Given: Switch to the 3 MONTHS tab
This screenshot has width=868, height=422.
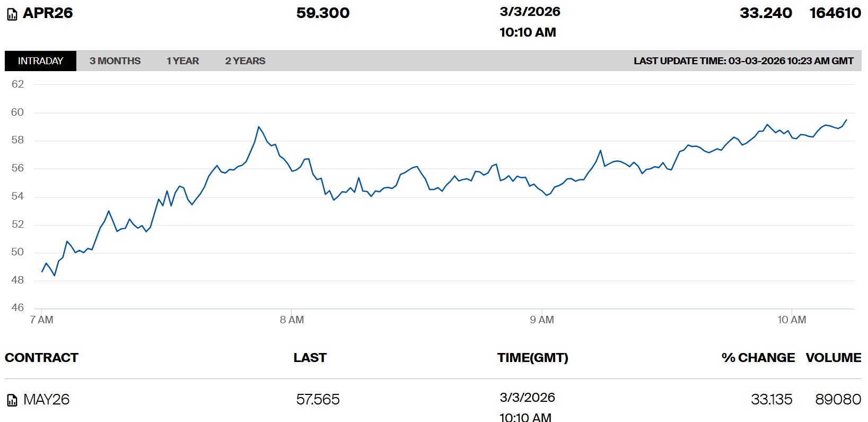Looking at the screenshot, I should 115,61.
